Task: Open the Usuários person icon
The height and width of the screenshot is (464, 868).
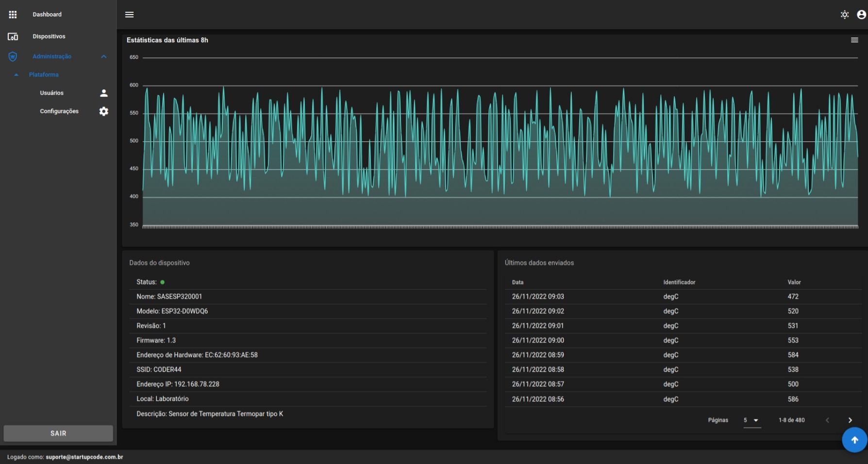Action: [103, 93]
